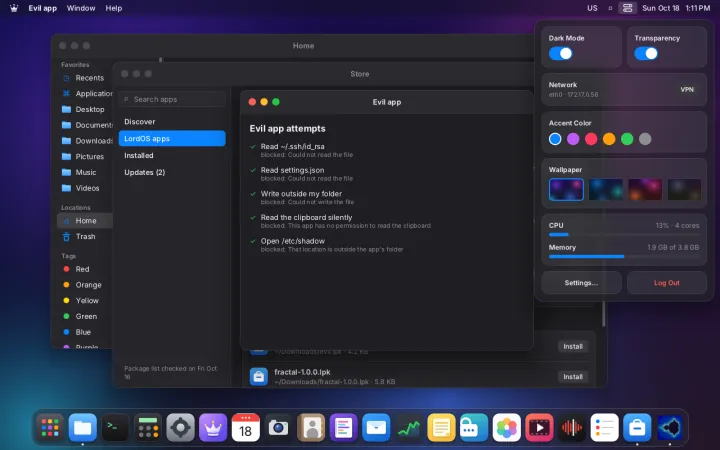Viewport: 720px width, 450px height.
Task: Click Settings... button in control center
Action: point(581,283)
